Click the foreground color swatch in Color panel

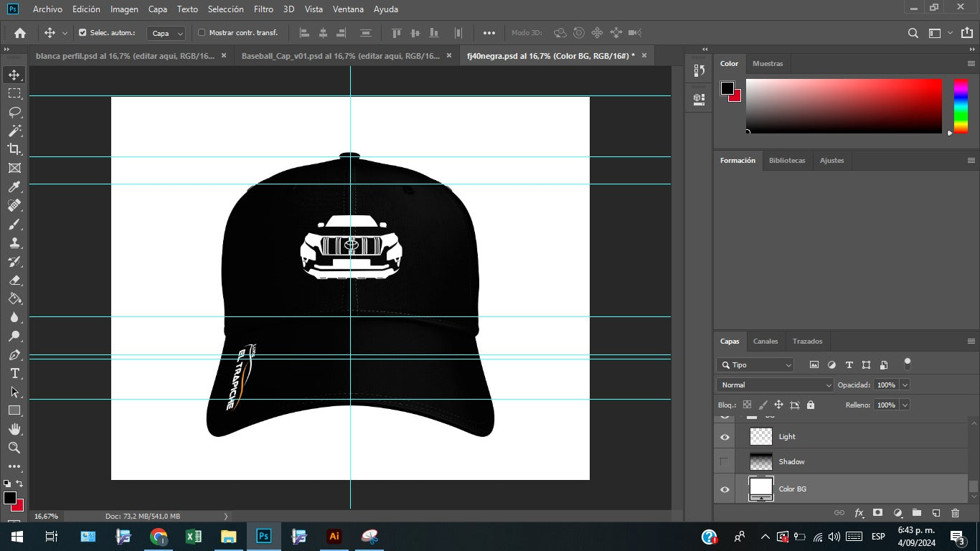(x=727, y=88)
